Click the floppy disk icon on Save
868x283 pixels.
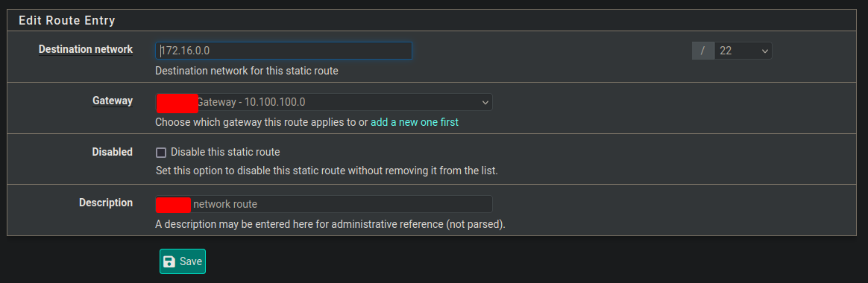(x=169, y=261)
